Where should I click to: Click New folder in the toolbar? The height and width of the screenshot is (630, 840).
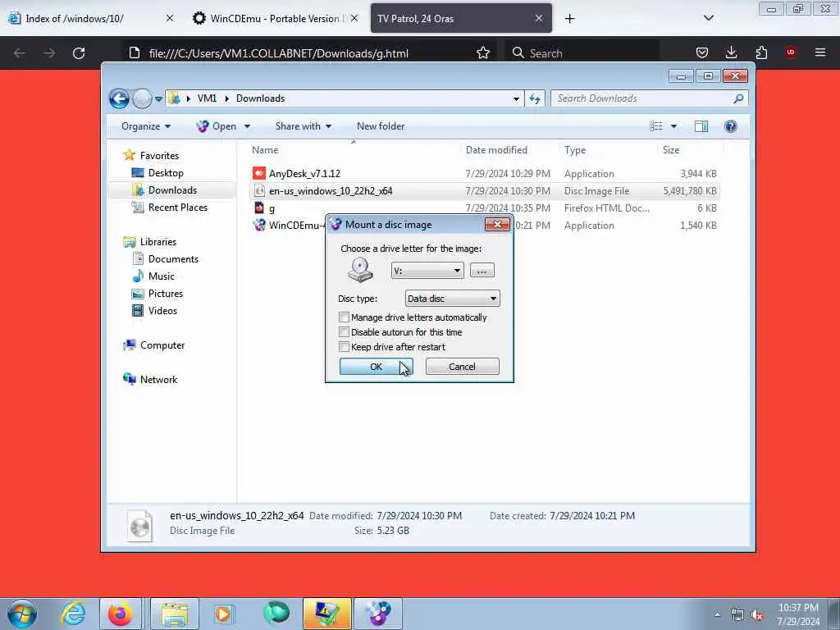point(381,126)
